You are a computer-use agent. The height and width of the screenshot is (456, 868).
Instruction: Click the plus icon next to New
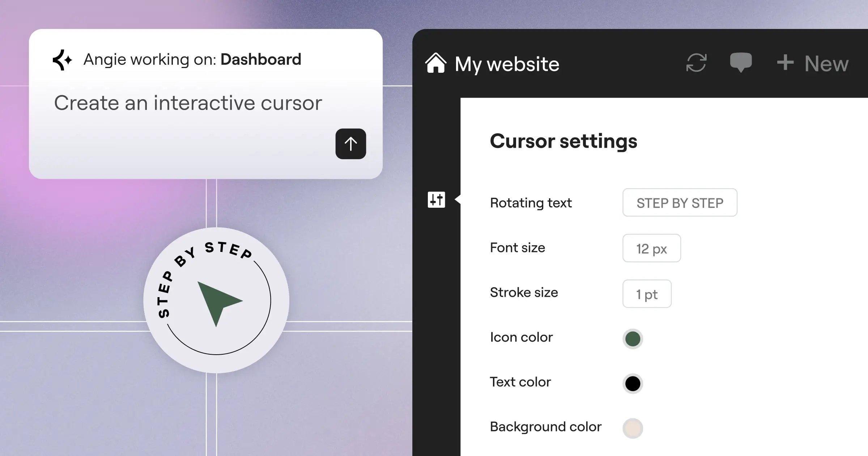click(x=785, y=63)
